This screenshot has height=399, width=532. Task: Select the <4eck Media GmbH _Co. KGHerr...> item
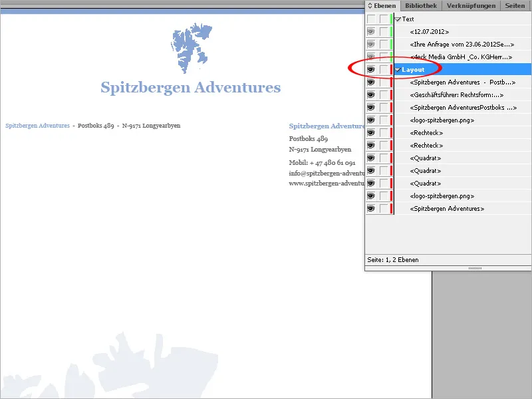pyautogui.click(x=463, y=57)
